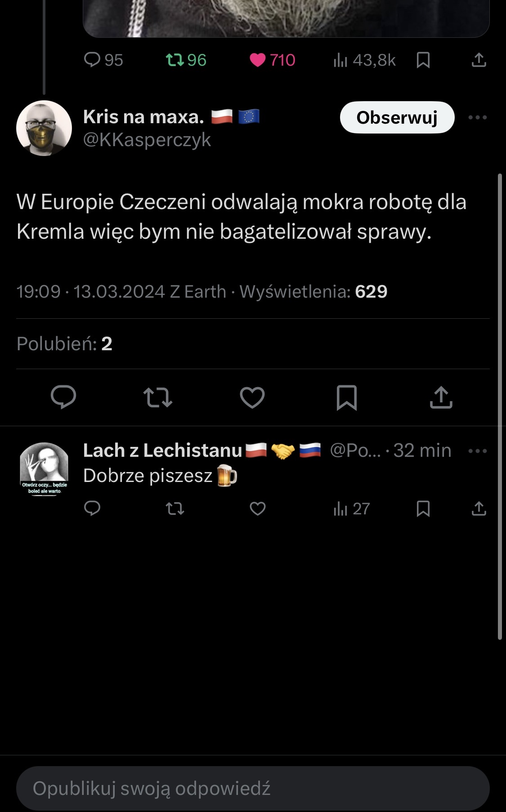506x812 pixels.
Task: Click the Obserwuj follow button
Action: 397,117
